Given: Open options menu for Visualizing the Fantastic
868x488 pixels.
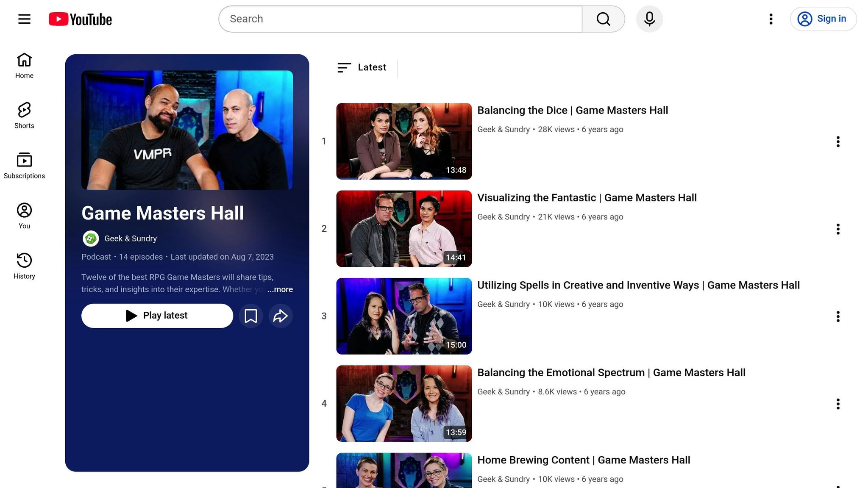Looking at the screenshot, I should [838, 229].
